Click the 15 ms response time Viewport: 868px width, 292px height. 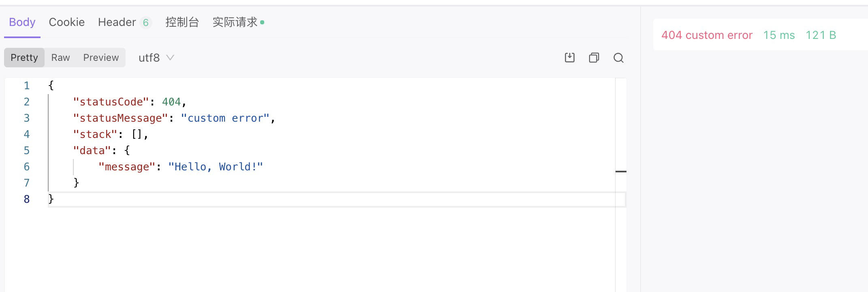pos(779,35)
